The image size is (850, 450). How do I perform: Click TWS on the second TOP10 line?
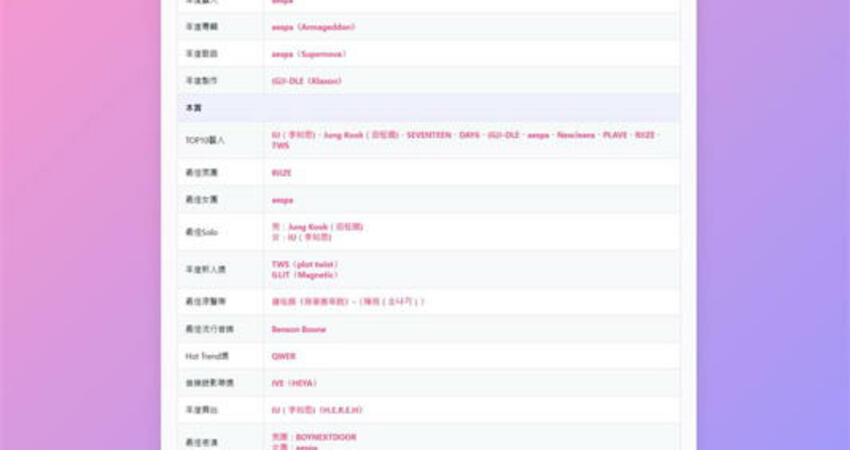[x=280, y=145]
